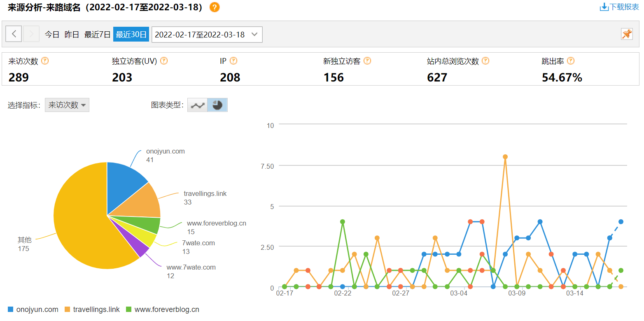Select the 最近7日 tab
644x321 pixels.
(x=97, y=35)
